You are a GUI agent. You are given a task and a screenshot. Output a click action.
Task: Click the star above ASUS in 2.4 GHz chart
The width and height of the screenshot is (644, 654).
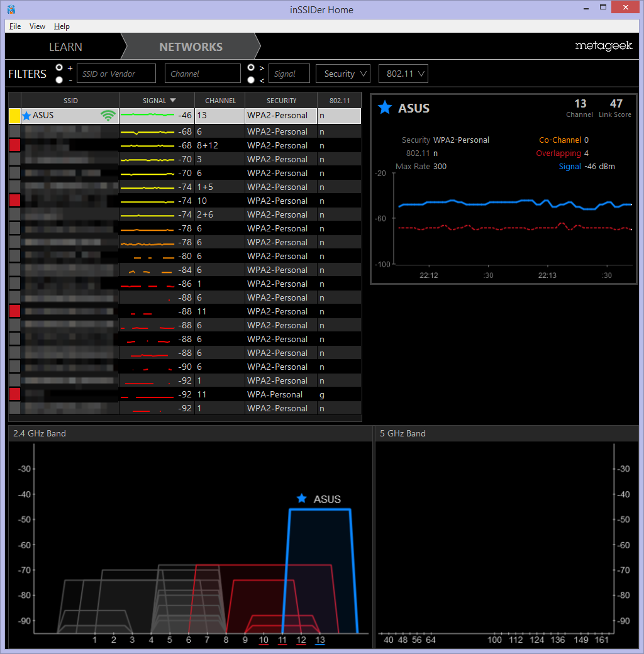tap(302, 499)
